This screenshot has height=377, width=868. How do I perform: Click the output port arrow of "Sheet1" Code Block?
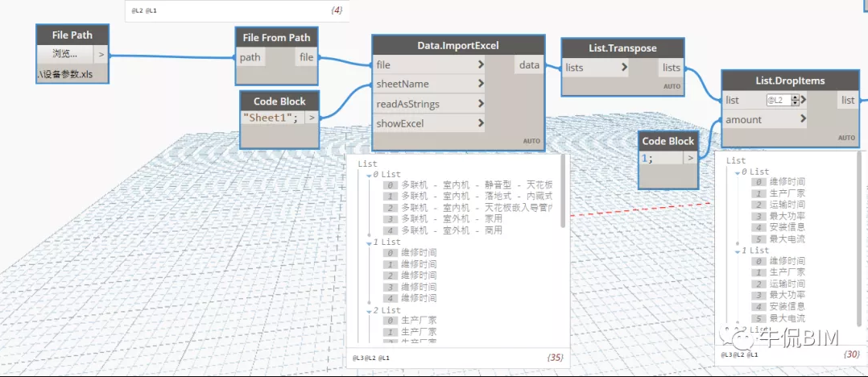click(312, 118)
